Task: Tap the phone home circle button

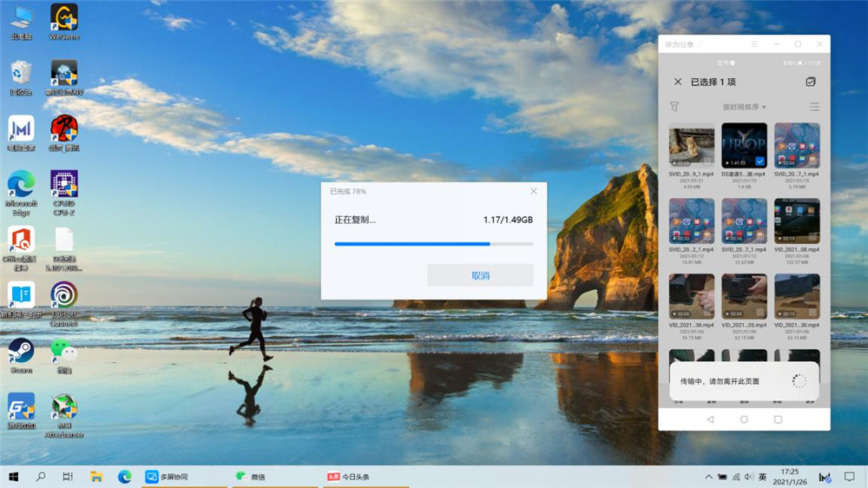Action: [x=744, y=419]
